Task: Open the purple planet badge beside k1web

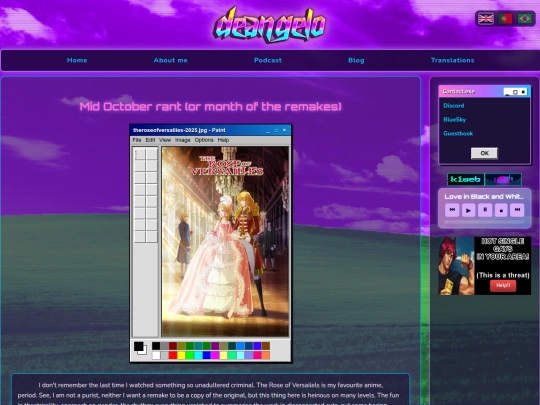Action: point(503,179)
